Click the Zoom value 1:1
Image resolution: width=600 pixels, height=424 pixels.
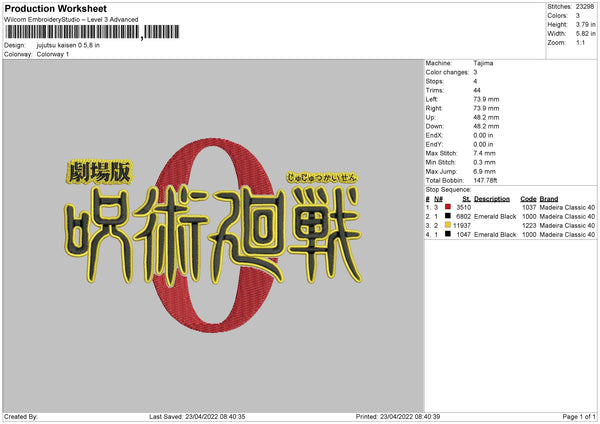click(x=580, y=42)
